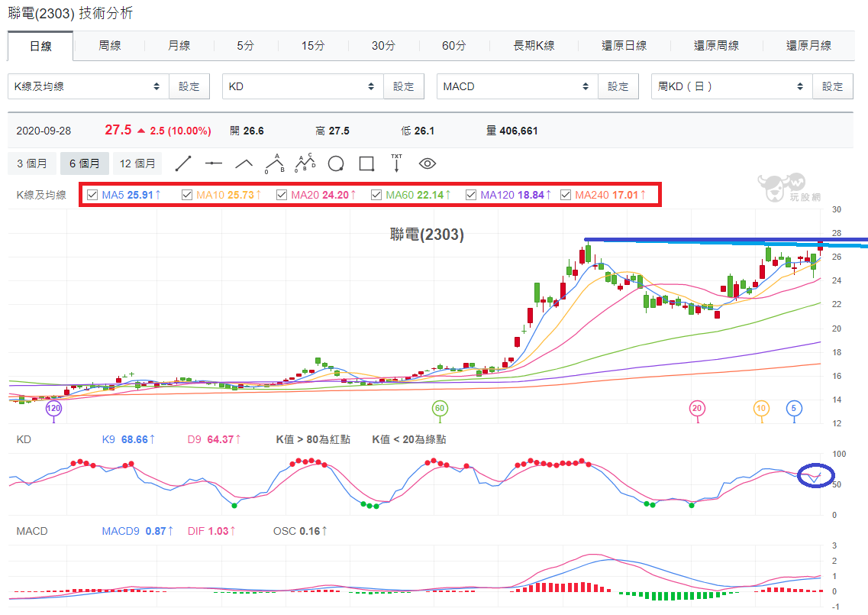The image size is (868, 615).
Task: Click 設定 button next to K線及均線
Action: 189,86
